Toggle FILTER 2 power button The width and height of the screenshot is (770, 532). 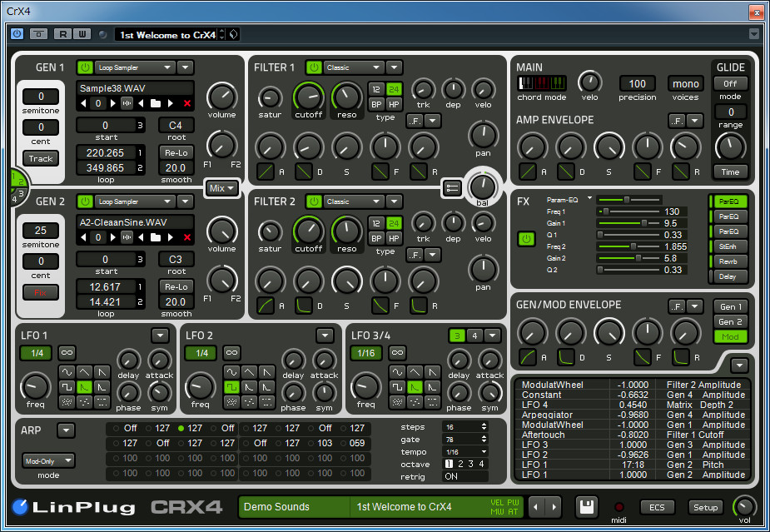[x=313, y=201]
